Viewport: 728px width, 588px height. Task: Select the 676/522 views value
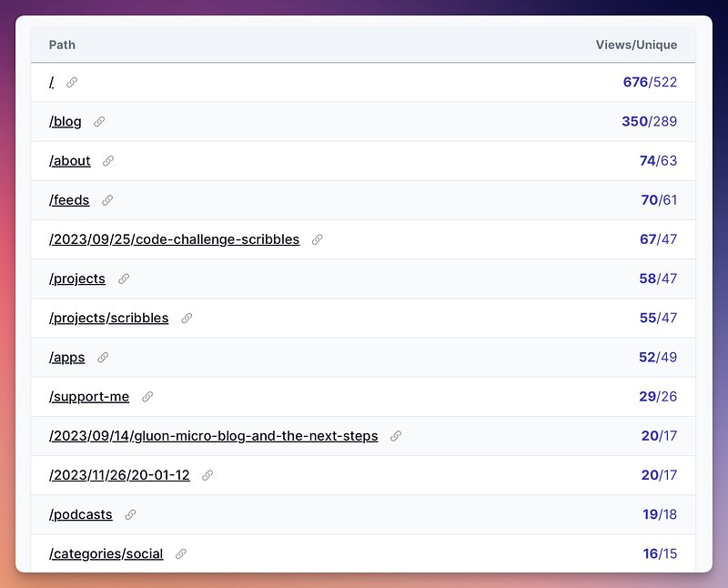(650, 82)
